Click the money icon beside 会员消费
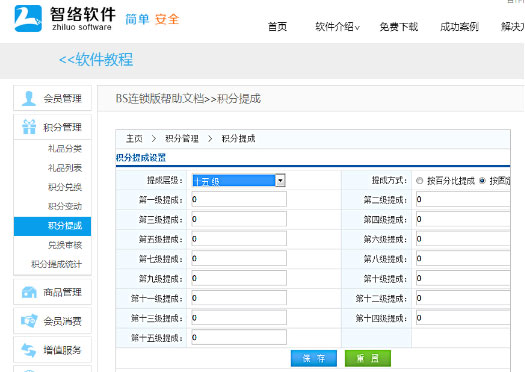525x372 pixels. (x=29, y=321)
